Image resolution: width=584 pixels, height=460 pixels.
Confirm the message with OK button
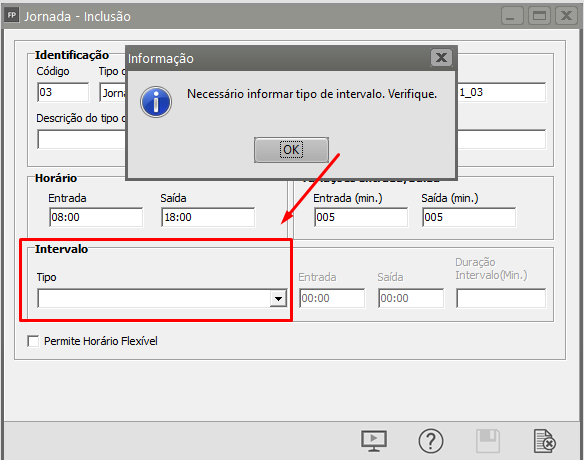291,150
